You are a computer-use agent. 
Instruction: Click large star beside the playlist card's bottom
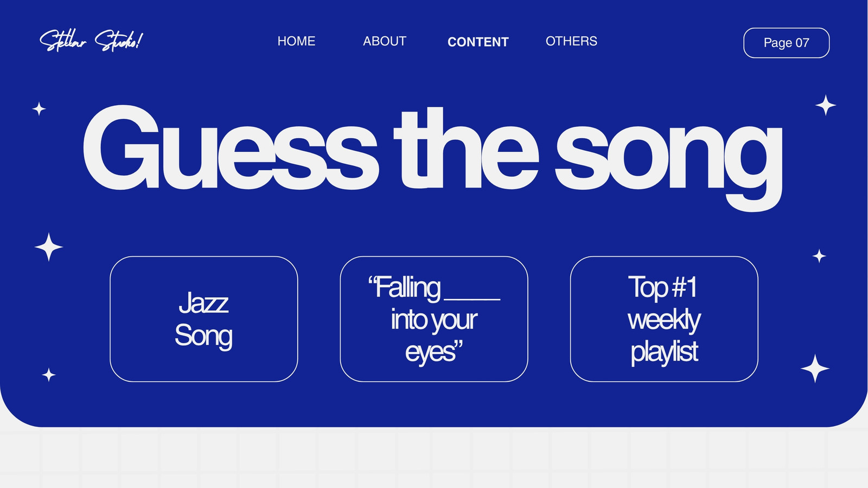[x=815, y=369]
